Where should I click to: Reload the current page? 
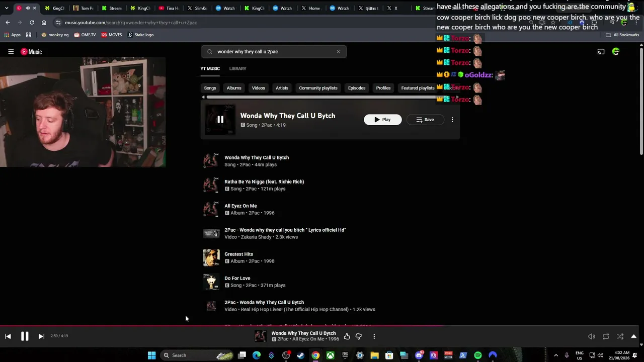pos(32,23)
